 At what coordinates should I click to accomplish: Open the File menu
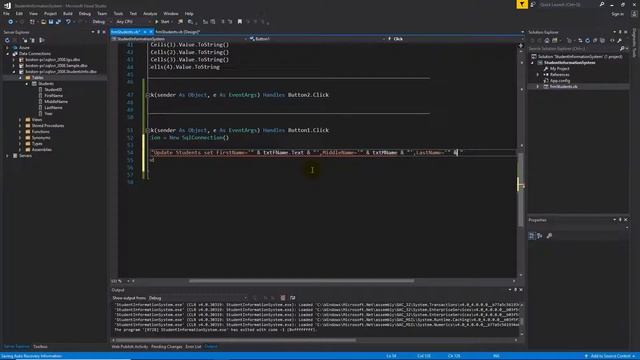pyautogui.click(x=7, y=13)
